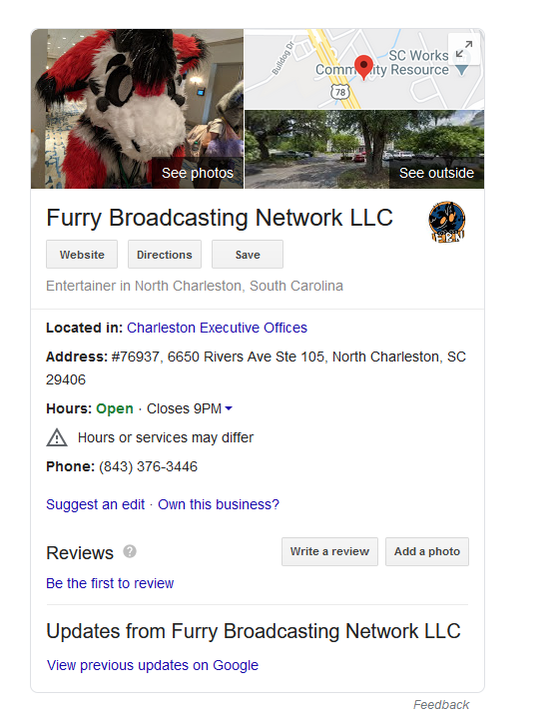Expand the hours dropdown arrow next to Closes 9PM
Viewport: 560px width, 728px height.
(x=229, y=408)
